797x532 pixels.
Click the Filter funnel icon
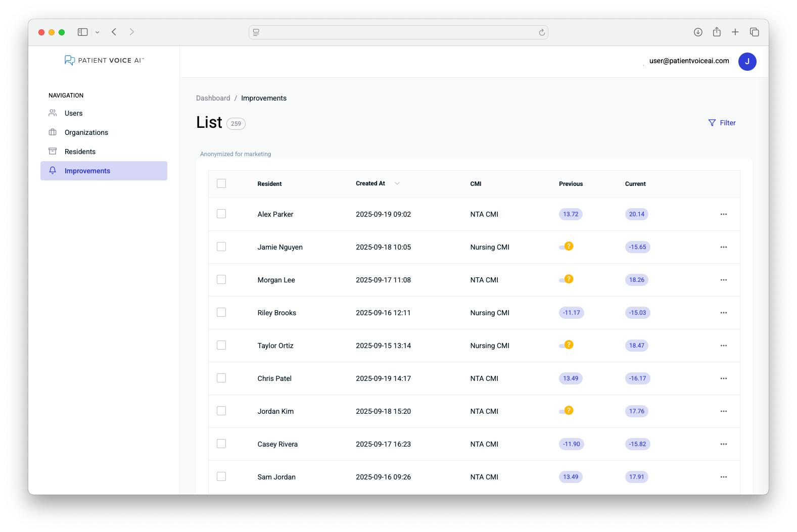pyautogui.click(x=712, y=123)
